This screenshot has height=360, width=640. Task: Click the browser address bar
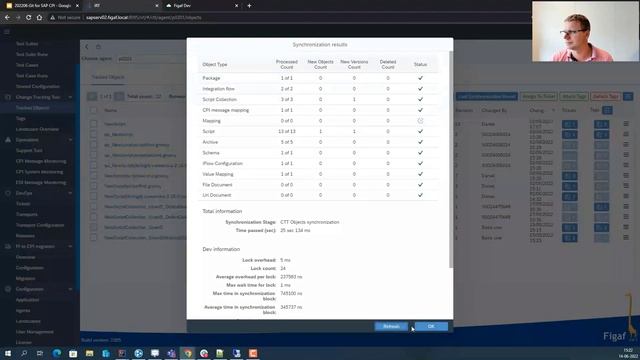click(286, 18)
